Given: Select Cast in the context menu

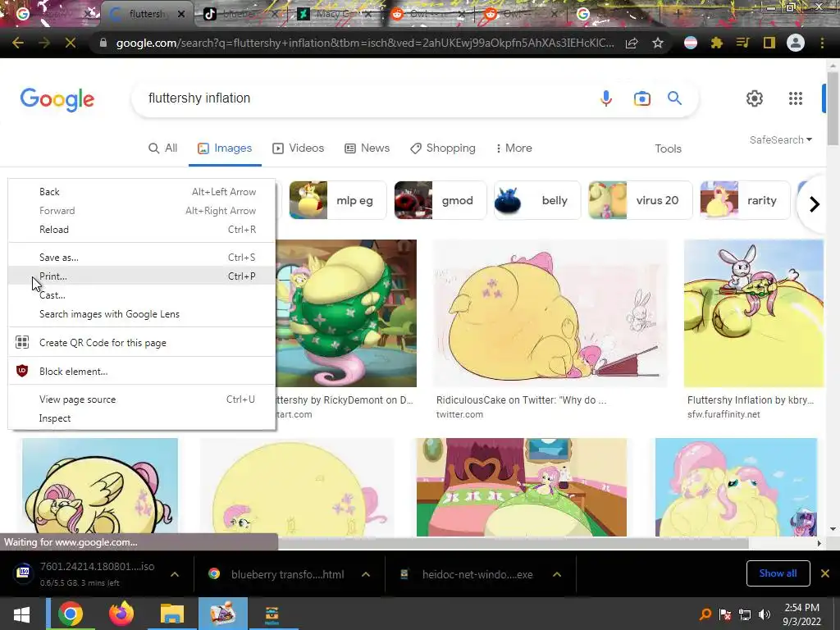Looking at the screenshot, I should [x=142, y=295].
